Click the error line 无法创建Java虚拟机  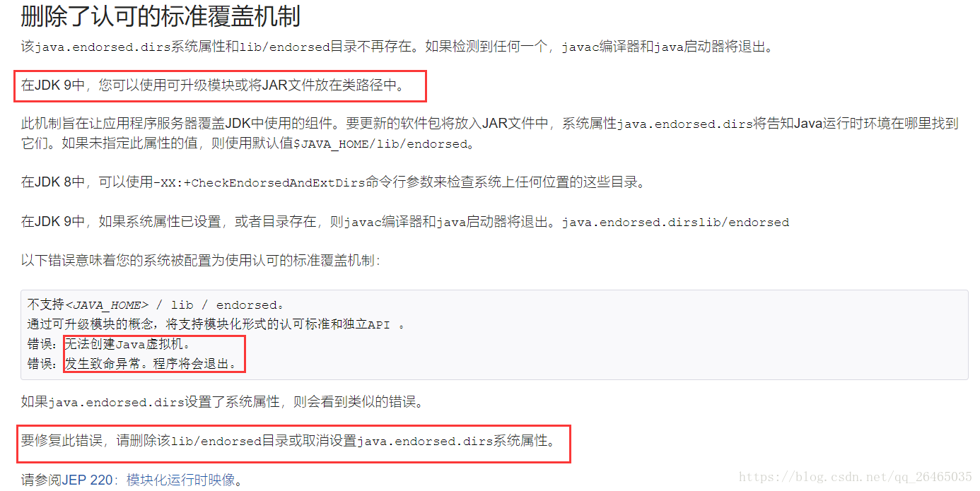tap(127, 345)
